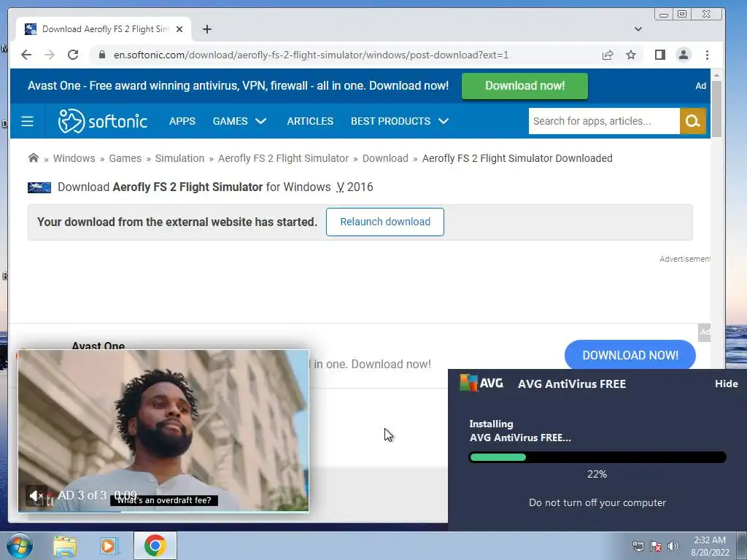Click the Ad label on top banner
The image size is (747, 560).
[700, 86]
